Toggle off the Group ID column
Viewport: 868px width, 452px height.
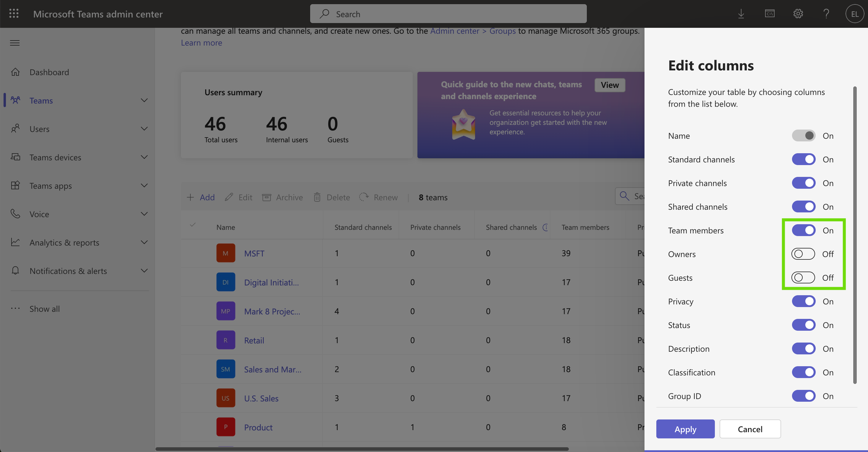(x=803, y=396)
